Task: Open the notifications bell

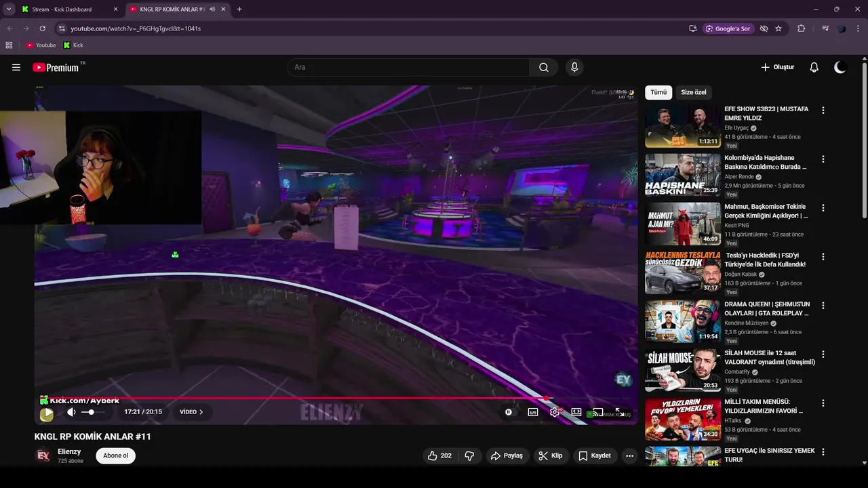Action: (x=814, y=67)
